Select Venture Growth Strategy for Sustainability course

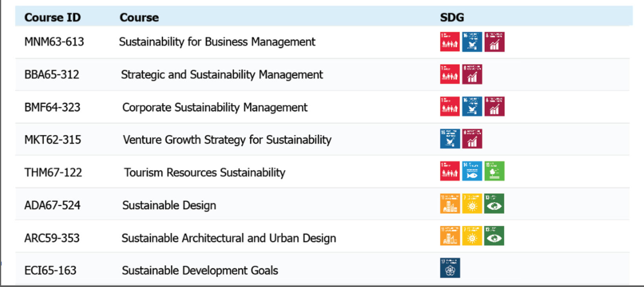point(227,140)
